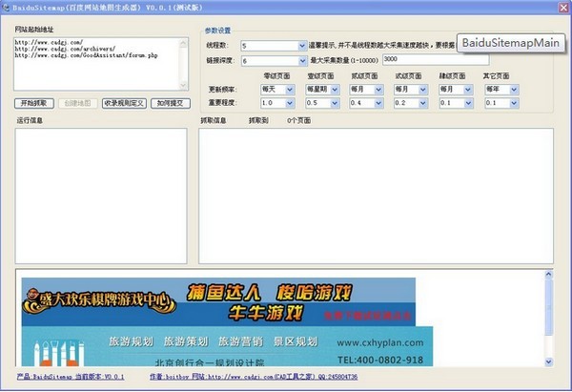Click the 零级页面 column header
The image size is (572, 392).
[x=276, y=76]
